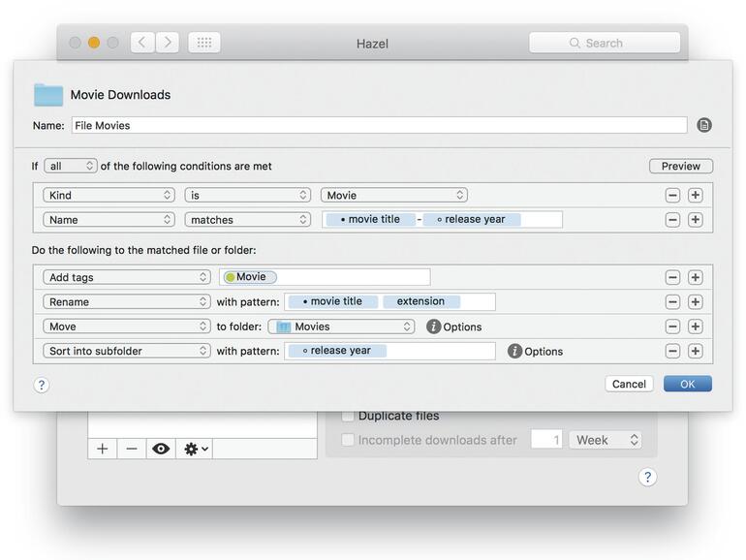Click the incomplete downloads number field
This screenshot has width=746, height=560.
[x=546, y=440]
